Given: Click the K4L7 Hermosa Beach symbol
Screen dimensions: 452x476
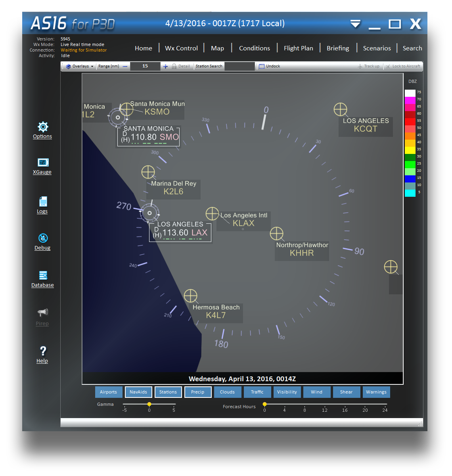Looking at the screenshot, I should point(190,296).
